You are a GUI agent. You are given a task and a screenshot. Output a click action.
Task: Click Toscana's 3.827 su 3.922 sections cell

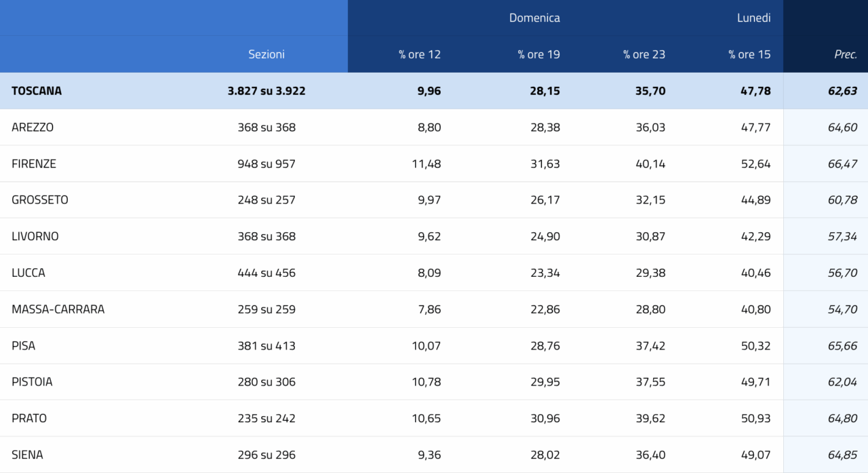(267, 91)
